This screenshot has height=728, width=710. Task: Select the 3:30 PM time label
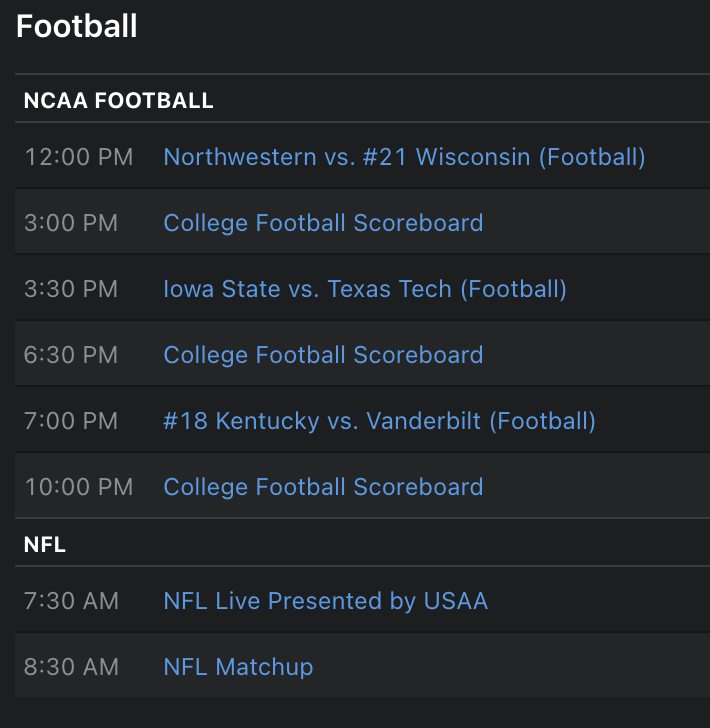[71, 289]
